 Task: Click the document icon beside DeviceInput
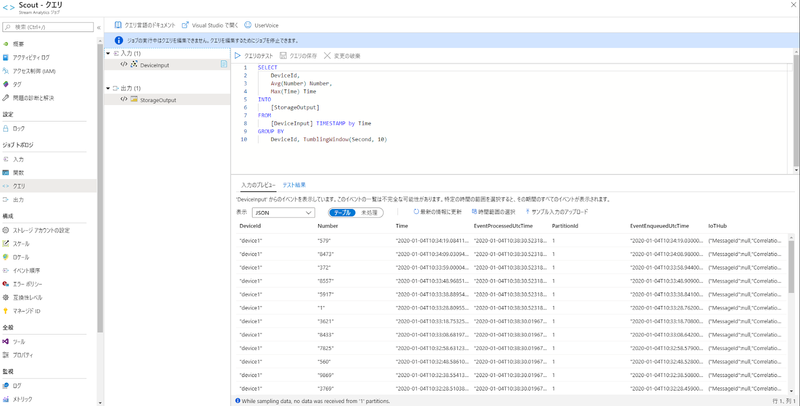[x=224, y=64]
